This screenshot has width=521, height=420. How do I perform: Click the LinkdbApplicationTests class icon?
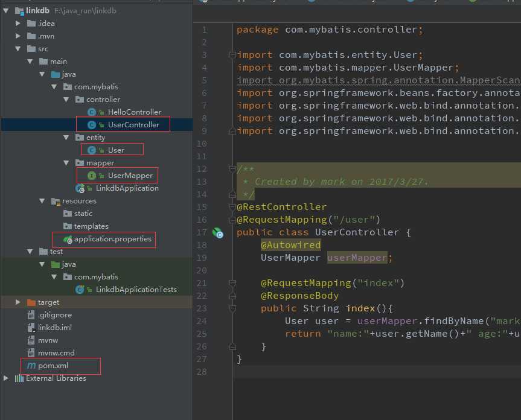(x=80, y=290)
